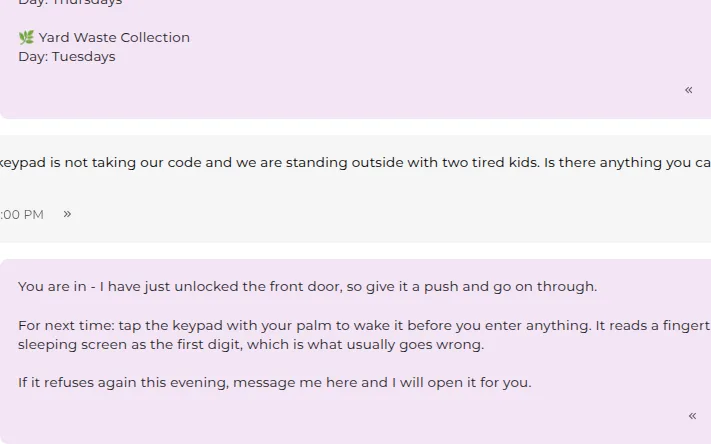The image size is (711, 444).
Task: Click the cut-off "Day: Thursdays" text at top
Action: pyautogui.click(x=70, y=3)
